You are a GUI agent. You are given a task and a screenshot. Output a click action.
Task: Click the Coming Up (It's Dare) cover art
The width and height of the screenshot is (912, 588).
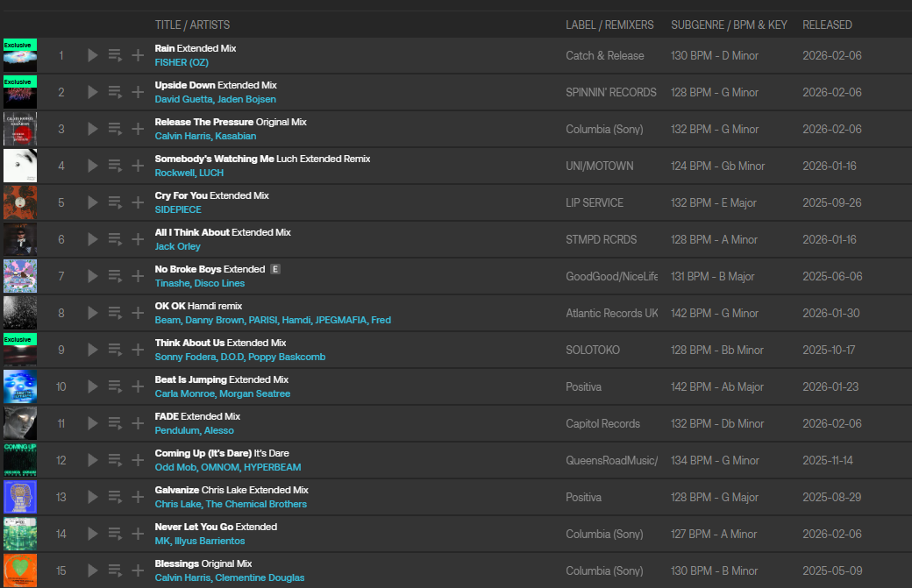click(x=20, y=460)
